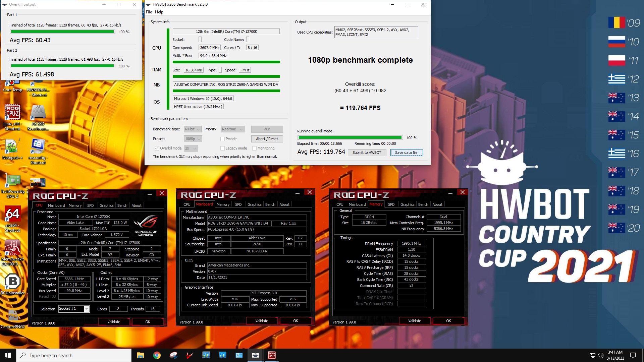
Task: Open the Preset 1080p dropdown
Action: tap(193, 139)
